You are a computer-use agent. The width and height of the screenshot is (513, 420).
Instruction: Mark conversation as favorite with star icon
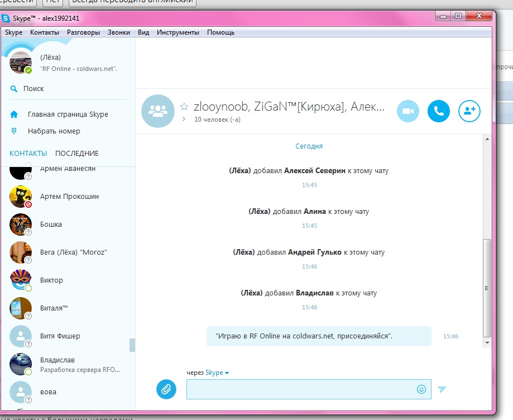click(x=184, y=106)
